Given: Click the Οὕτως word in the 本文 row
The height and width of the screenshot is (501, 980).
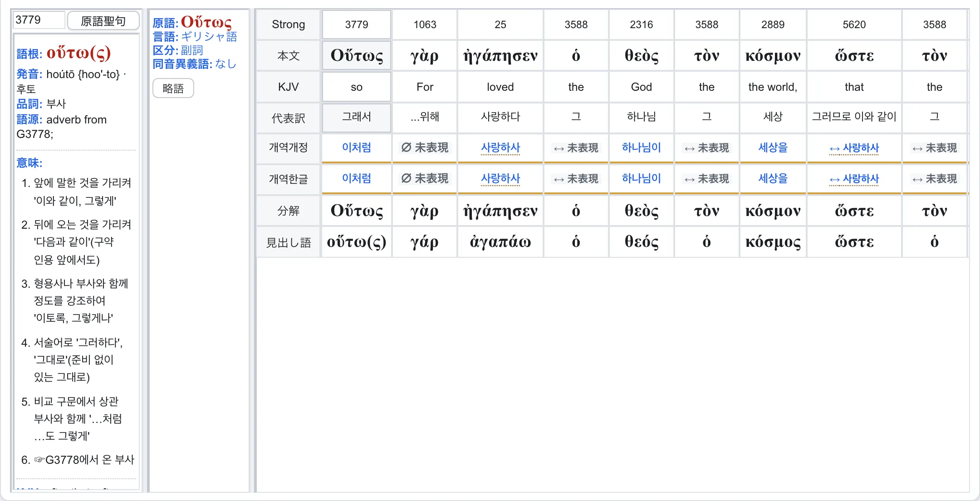Looking at the screenshot, I should point(357,55).
